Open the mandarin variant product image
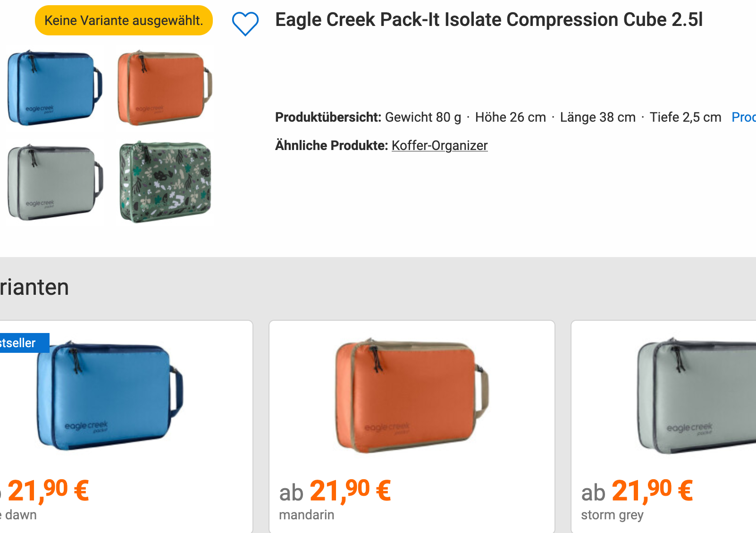This screenshot has width=756, height=533. pos(411,395)
